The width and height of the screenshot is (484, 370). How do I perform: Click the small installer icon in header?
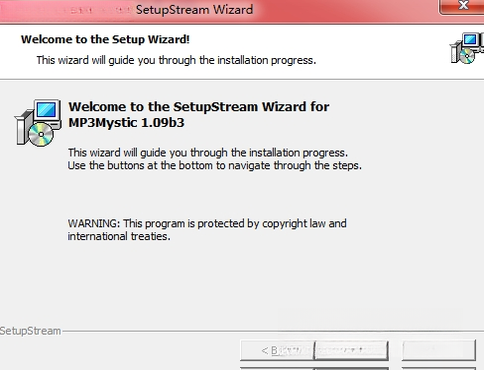467,48
